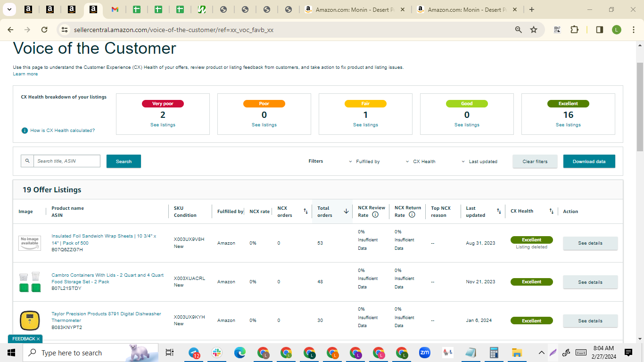This screenshot has width=644, height=362.
Task: Click the Download data button
Action: (589, 161)
